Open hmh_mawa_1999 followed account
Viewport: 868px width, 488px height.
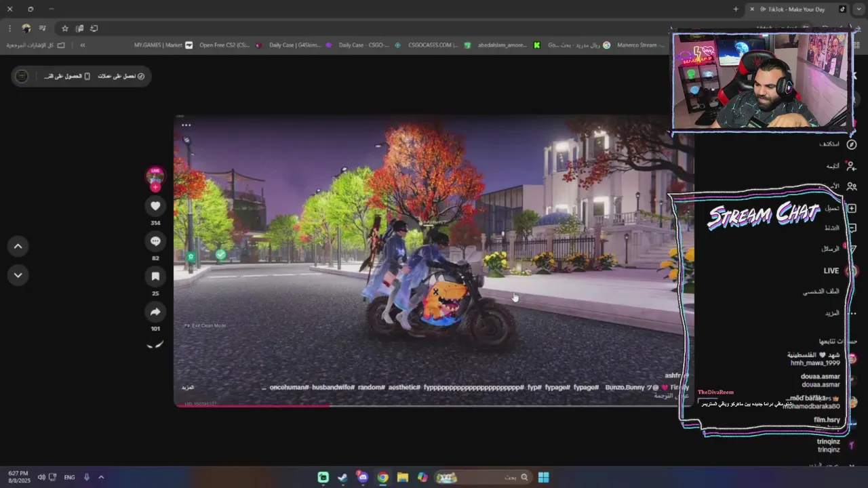point(815,359)
